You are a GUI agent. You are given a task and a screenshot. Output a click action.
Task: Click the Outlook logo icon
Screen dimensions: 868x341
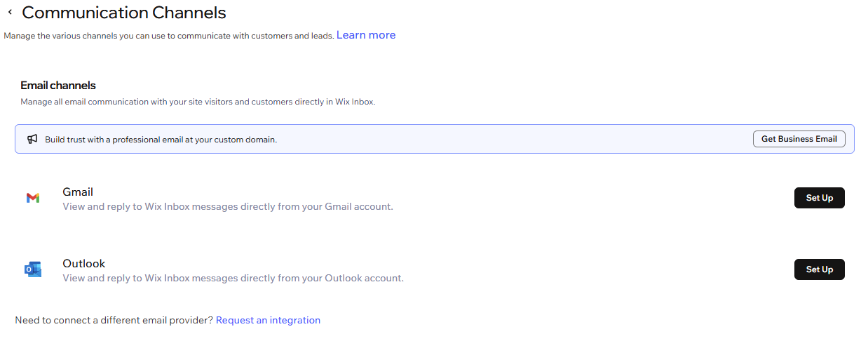[33, 269]
